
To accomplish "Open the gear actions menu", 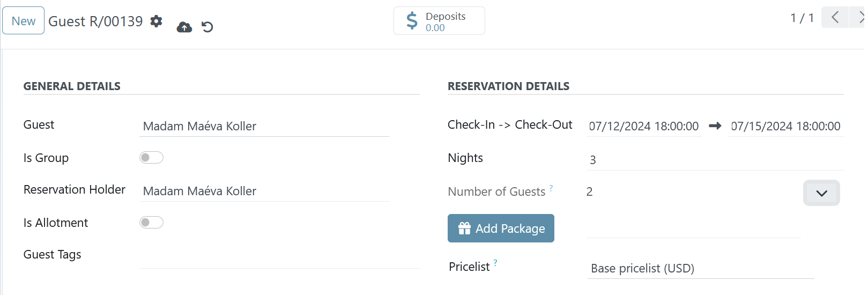I will point(156,21).
